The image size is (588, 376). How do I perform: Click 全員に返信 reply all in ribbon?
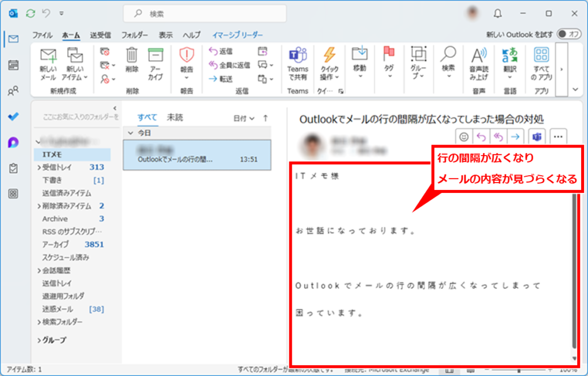pyautogui.click(x=230, y=65)
